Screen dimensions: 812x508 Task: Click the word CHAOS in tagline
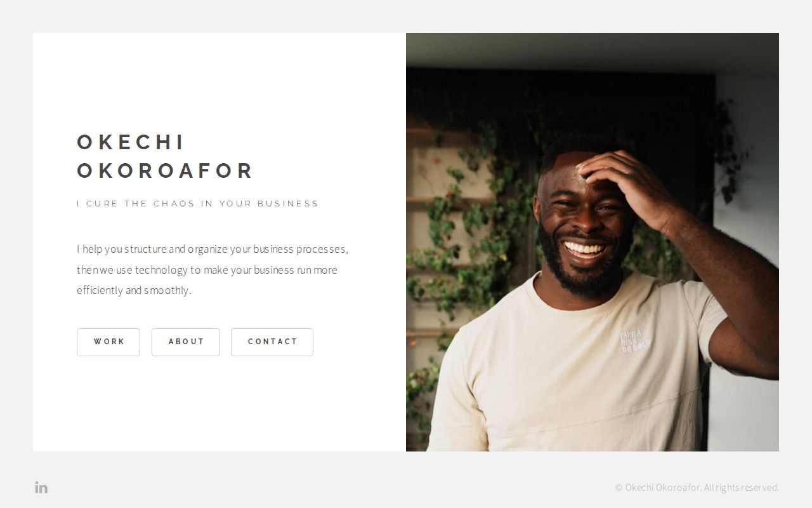coord(174,204)
